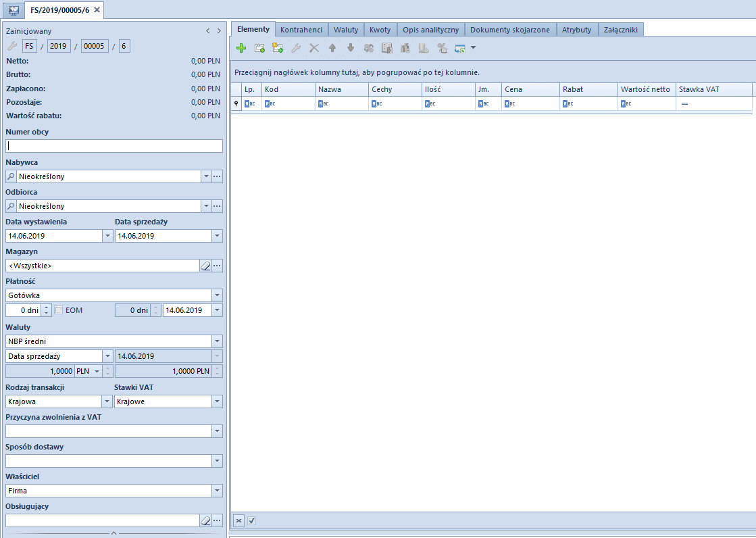Click the add-via-form icon with green plus
Screen dimensions: 756x538
(x=259, y=48)
